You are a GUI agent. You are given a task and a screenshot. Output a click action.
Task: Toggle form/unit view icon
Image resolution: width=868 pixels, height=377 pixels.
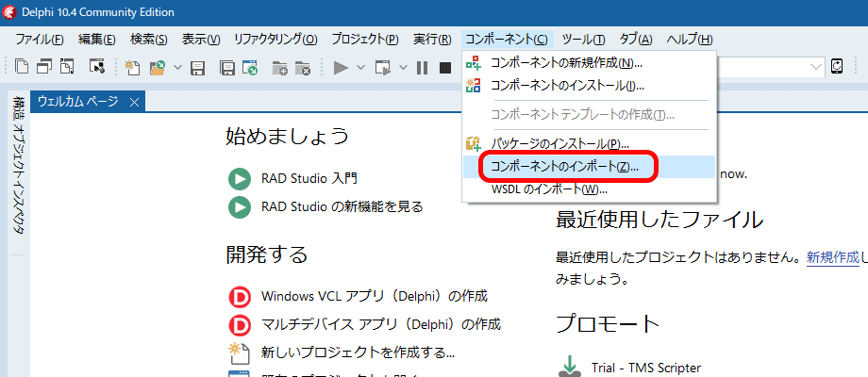(67, 68)
